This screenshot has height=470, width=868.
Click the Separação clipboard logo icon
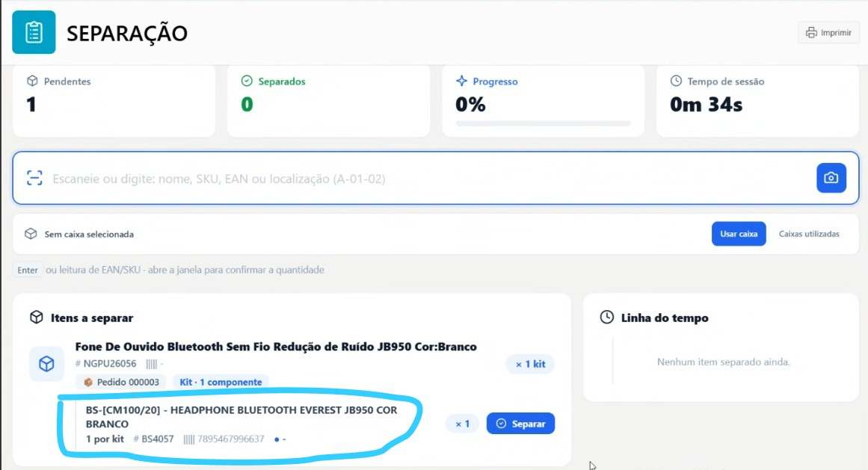[34, 32]
